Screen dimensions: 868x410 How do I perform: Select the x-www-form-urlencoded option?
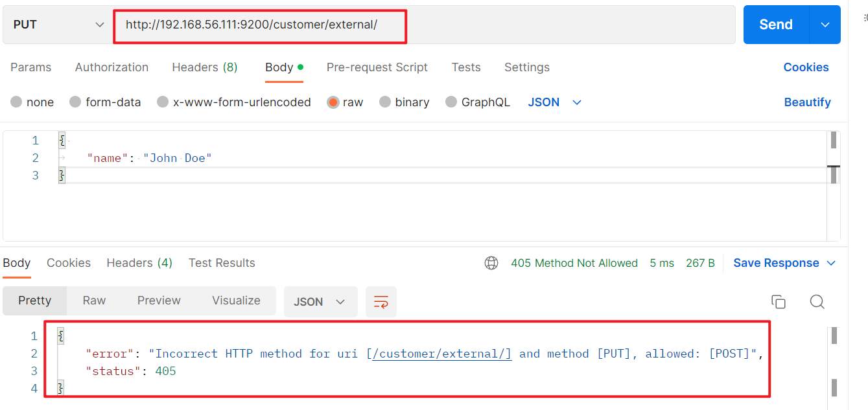click(234, 102)
